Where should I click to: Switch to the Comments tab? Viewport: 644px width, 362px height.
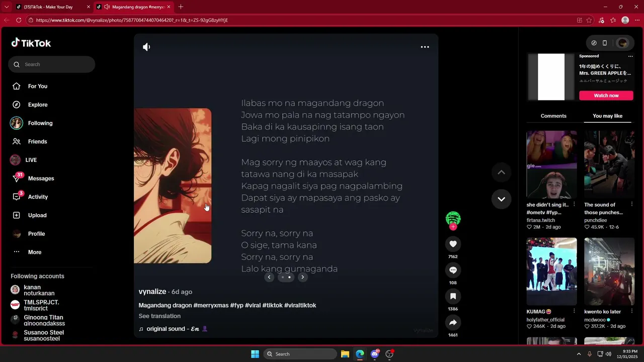[553, 116]
